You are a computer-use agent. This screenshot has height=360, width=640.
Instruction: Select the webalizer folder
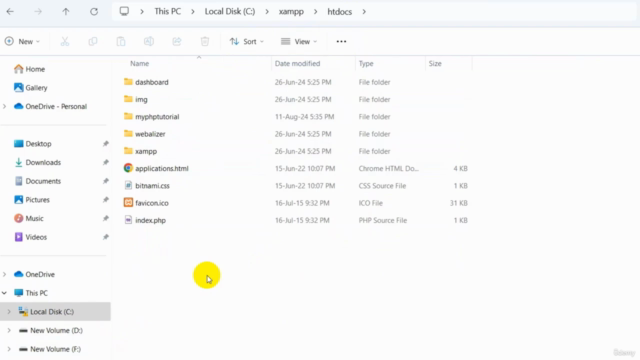(150, 133)
